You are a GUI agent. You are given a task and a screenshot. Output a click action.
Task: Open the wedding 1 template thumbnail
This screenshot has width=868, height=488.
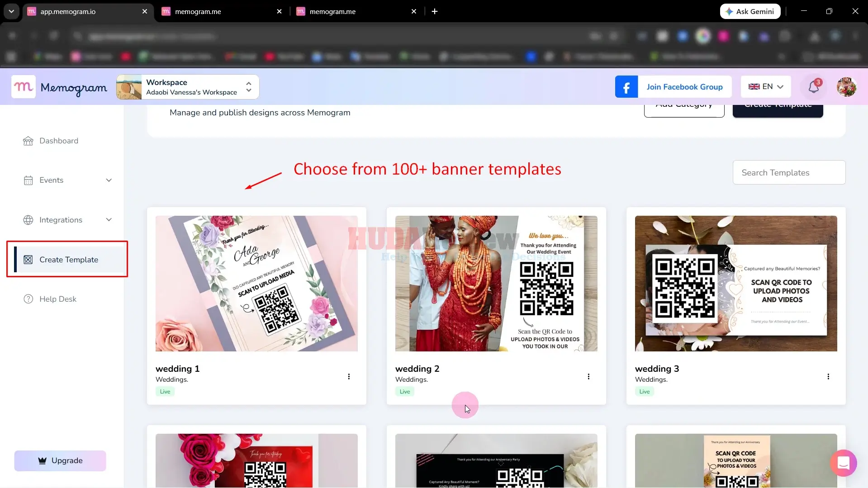pyautogui.click(x=256, y=284)
